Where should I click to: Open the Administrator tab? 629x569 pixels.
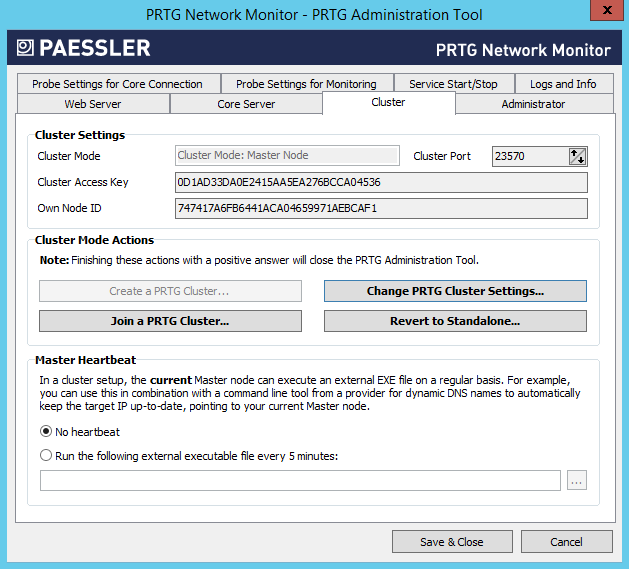pyautogui.click(x=533, y=104)
